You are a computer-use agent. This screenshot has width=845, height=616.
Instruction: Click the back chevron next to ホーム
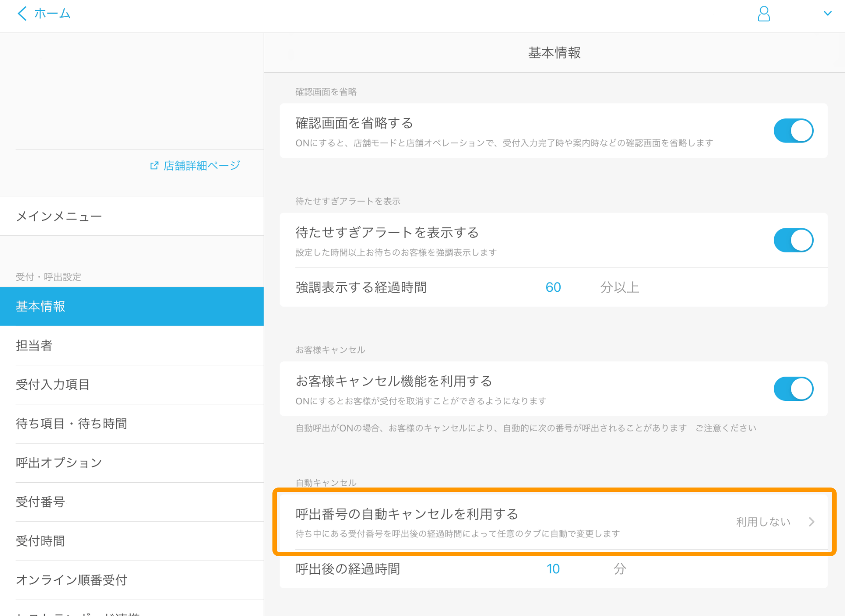coord(22,13)
